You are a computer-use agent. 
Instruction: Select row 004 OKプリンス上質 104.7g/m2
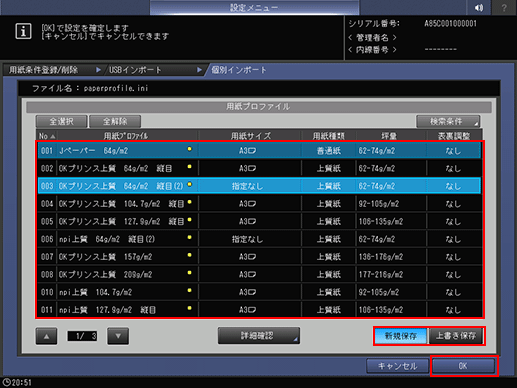click(259, 204)
